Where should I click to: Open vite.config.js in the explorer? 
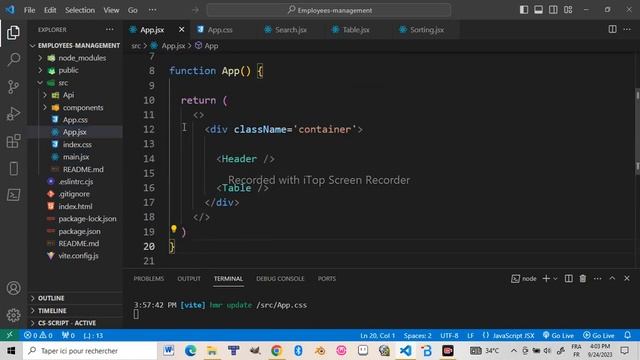[x=75, y=256]
